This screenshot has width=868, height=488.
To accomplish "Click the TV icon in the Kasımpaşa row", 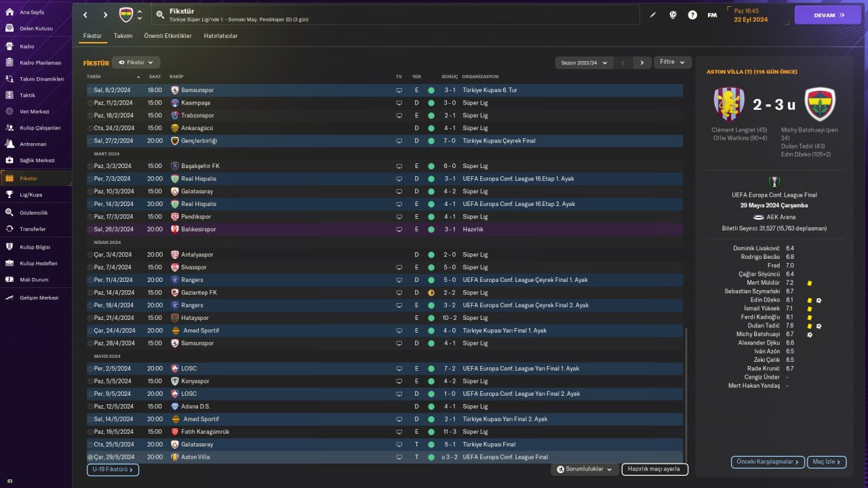I will pos(399,103).
